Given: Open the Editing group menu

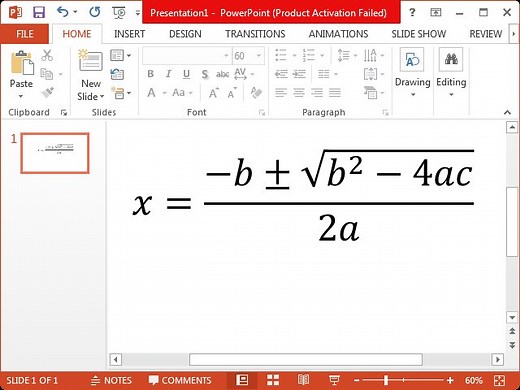Looking at the screenshot, I should 451,73.
